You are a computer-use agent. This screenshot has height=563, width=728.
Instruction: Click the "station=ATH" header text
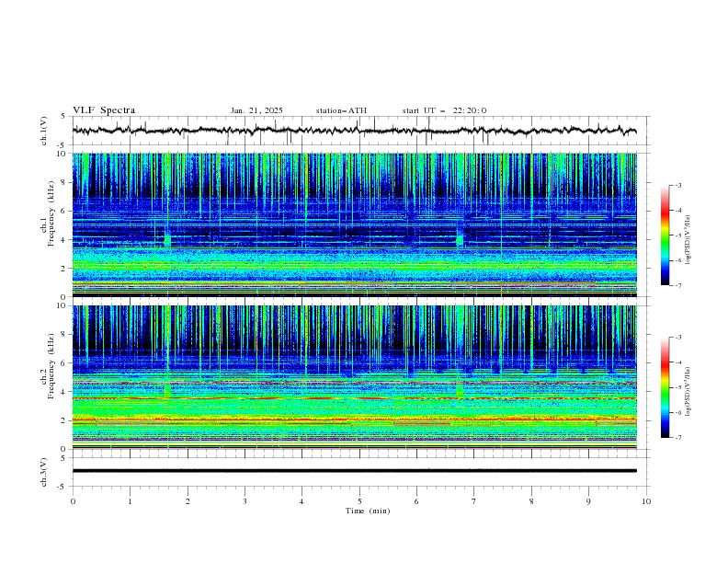pos(341,110)
